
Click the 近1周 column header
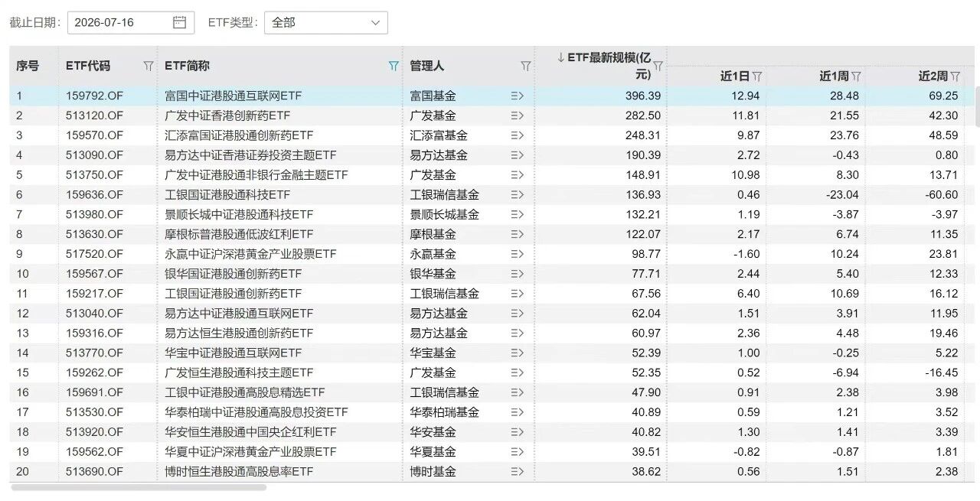point(834,76)
